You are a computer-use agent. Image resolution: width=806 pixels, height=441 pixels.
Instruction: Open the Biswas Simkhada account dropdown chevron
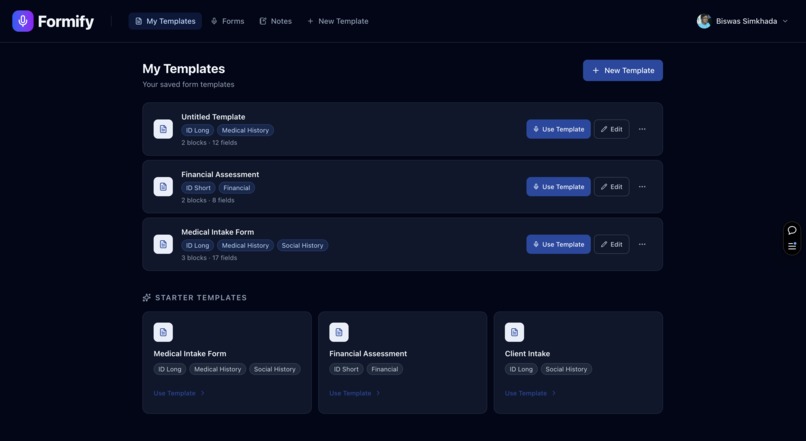(785, 21)
